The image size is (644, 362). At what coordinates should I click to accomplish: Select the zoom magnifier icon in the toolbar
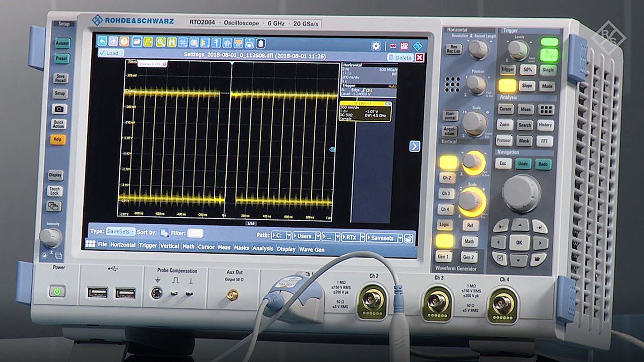point(161,43)
